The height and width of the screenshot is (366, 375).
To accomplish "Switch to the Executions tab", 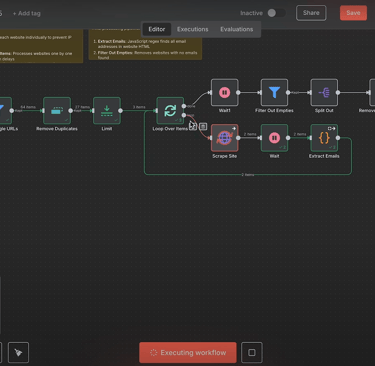I will (193, 29).
